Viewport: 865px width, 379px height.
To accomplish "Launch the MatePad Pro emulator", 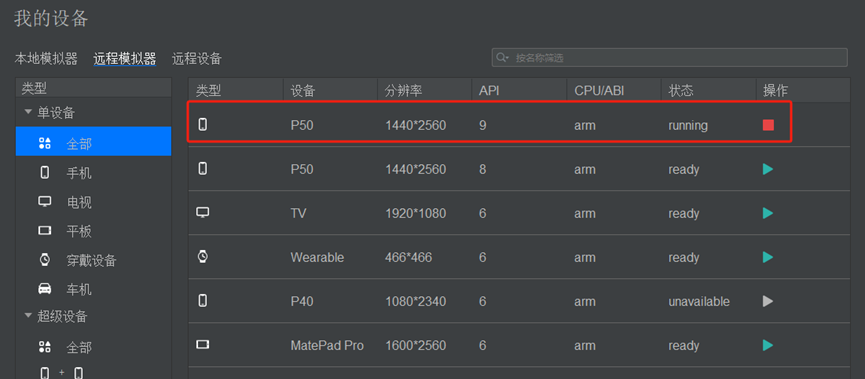I will 768,345.
